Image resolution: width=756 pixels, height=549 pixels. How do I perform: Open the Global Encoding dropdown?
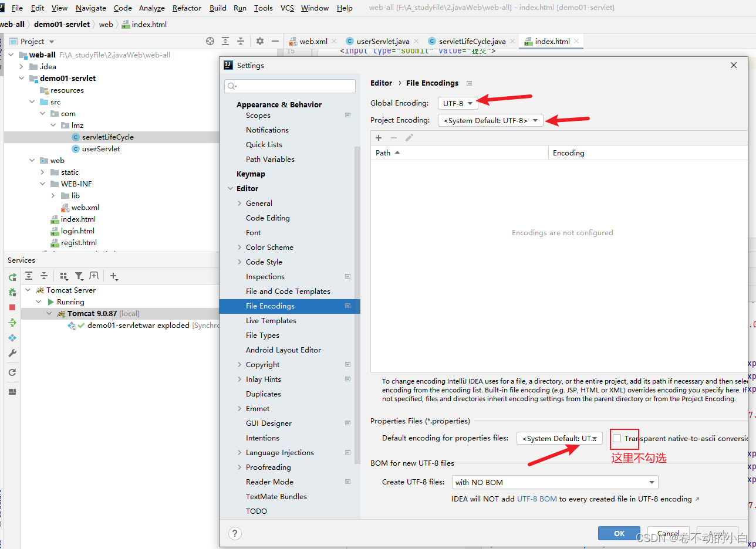[458, 103]
